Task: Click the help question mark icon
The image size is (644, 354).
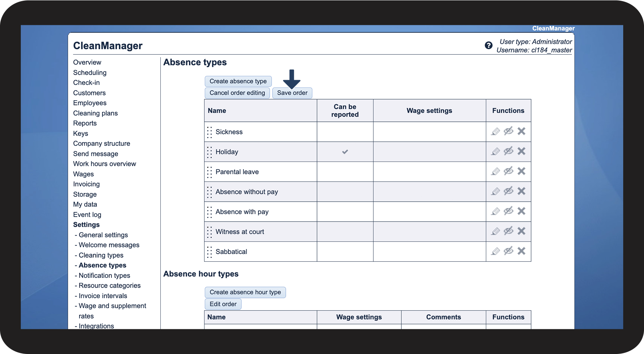Action: (488, 46)
